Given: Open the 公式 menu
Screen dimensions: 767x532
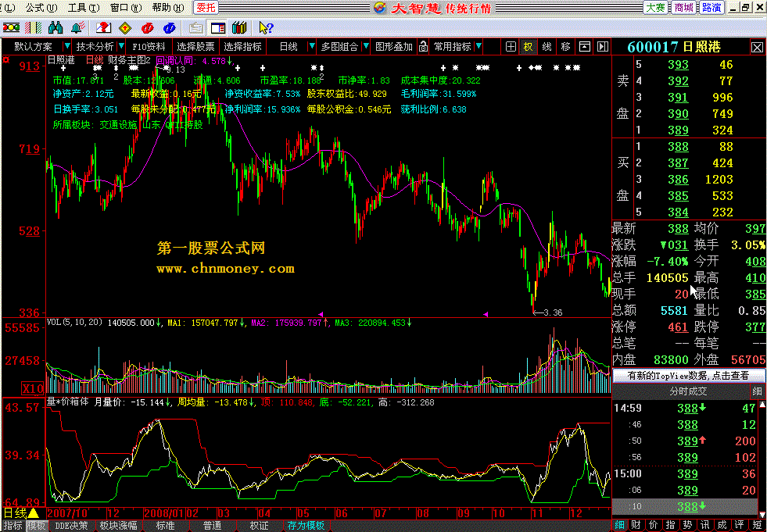Looking at the screenshot, I should pyautogui.click(x=41, y=8).
